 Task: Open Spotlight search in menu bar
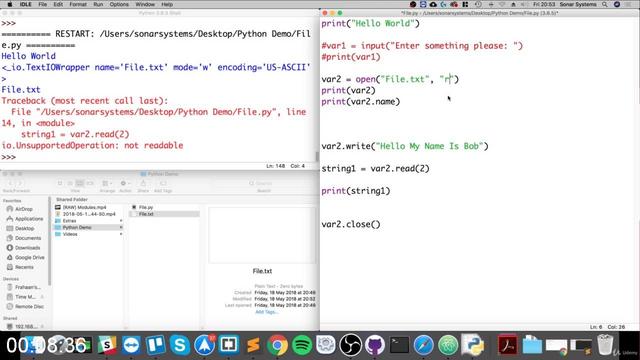click(x=604, y=4)
